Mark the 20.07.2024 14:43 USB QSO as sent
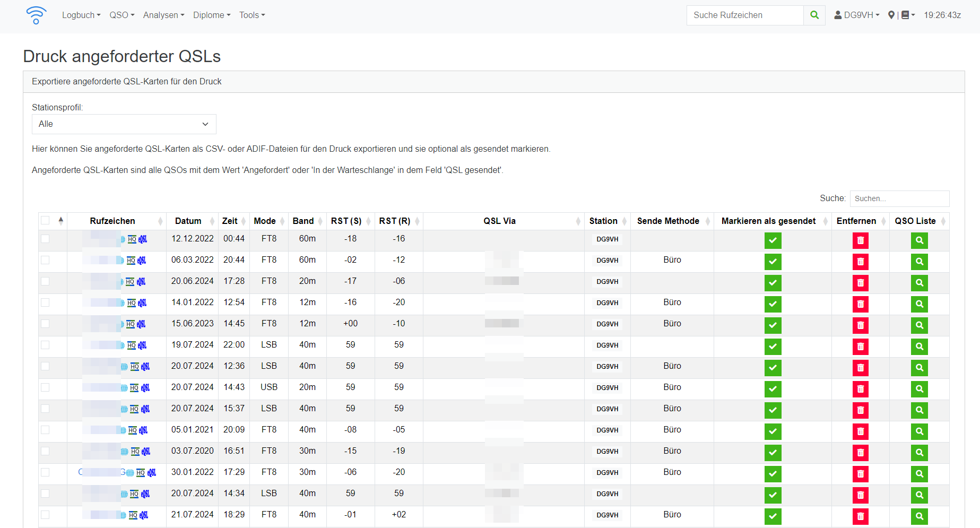 (773, 389)
